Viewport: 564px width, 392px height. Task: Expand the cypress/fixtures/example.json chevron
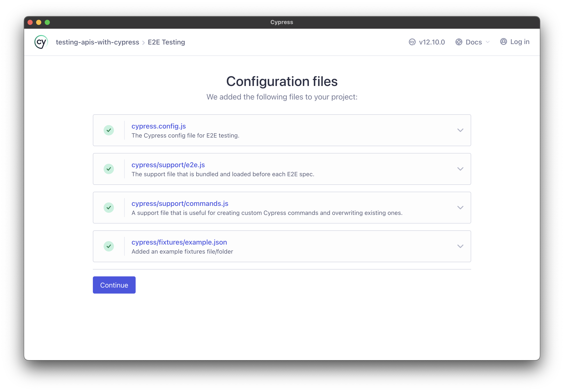coord(460,246)
